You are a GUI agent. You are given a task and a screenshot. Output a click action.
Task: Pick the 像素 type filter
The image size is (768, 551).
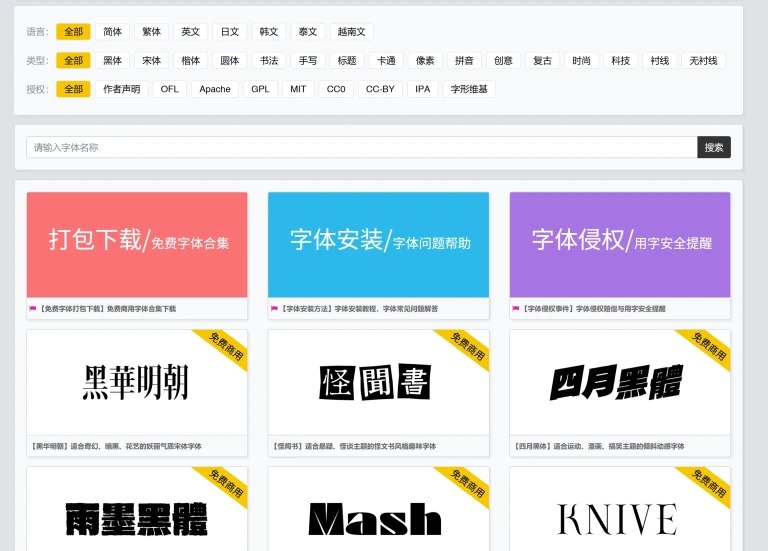[425, 61]
